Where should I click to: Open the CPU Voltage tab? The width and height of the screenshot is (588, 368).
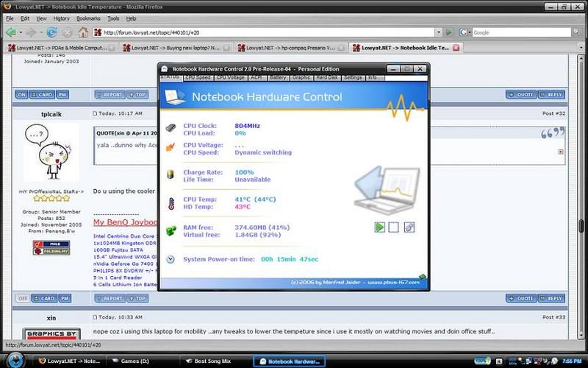pos(231,77)
